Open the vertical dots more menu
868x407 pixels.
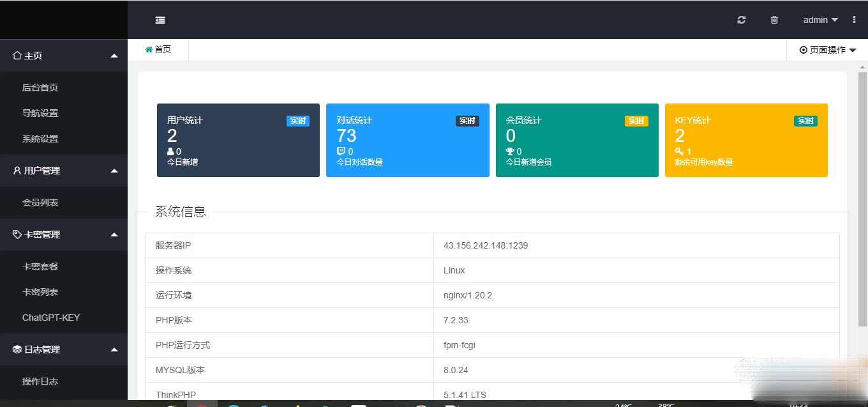click(854, 20)
